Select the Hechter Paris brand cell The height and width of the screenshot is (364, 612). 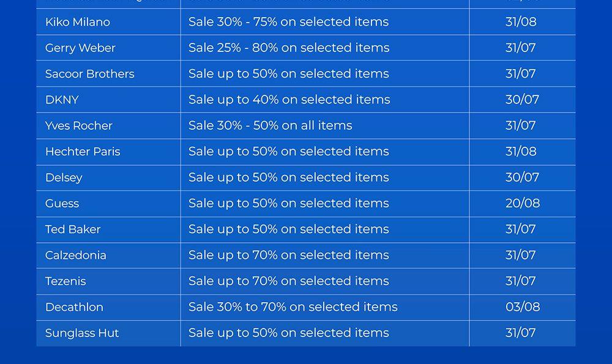(83, 152)
